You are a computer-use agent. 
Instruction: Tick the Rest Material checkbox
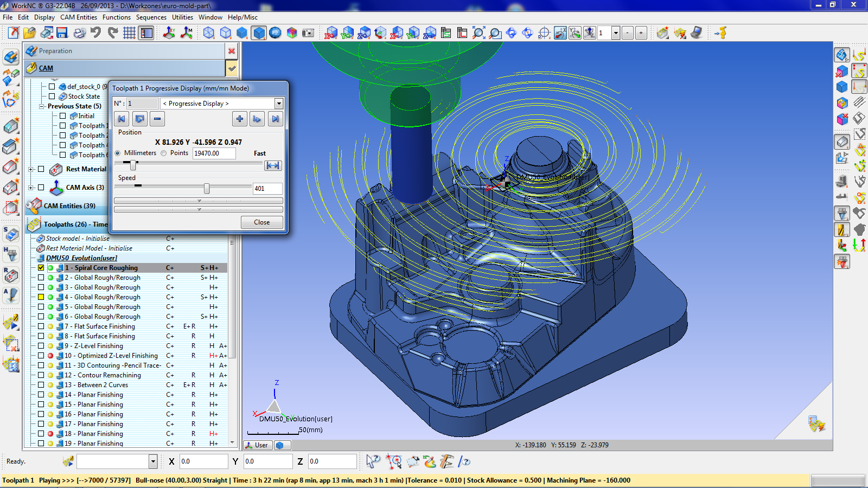pos(41,169)
